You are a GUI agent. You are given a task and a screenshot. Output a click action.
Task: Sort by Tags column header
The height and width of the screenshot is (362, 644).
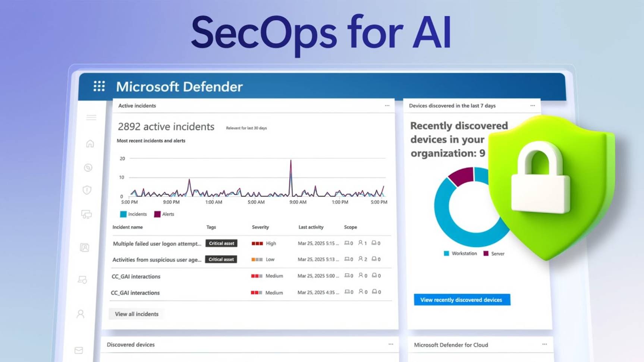pos(211,227)
